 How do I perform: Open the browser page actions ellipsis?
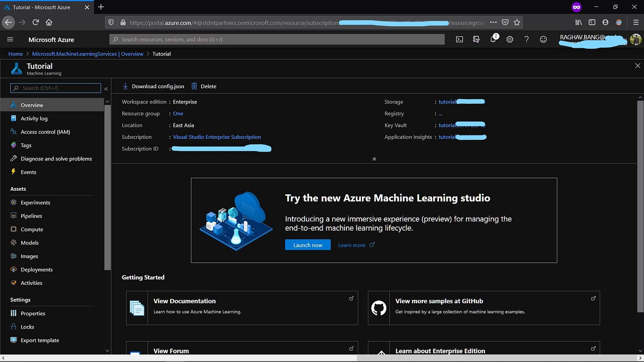(493, 22)
